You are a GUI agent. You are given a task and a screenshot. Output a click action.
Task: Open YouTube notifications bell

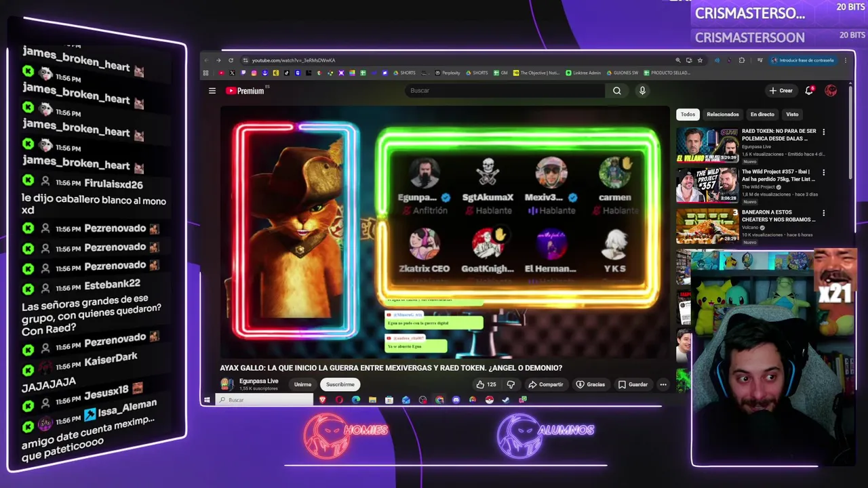(809, 91)
